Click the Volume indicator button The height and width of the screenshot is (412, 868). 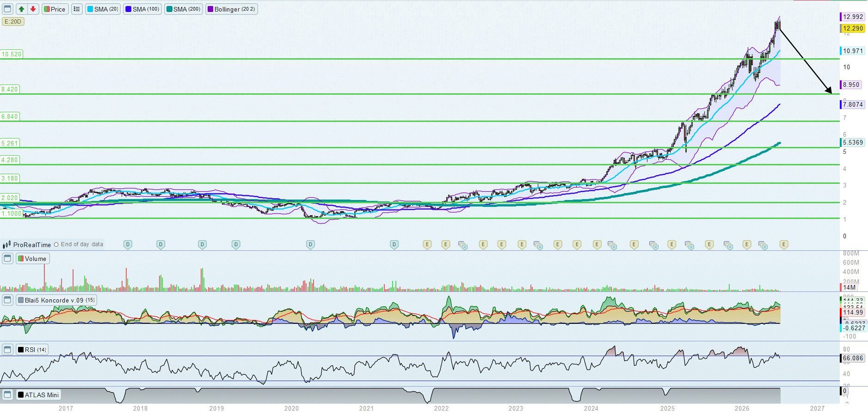pyautogui.click(x=32, y=259)
